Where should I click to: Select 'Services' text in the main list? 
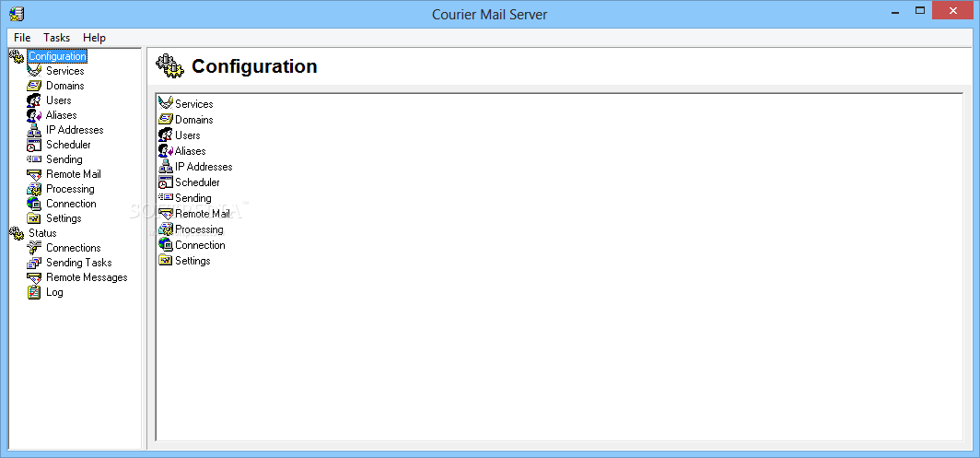tap(193, 104)
